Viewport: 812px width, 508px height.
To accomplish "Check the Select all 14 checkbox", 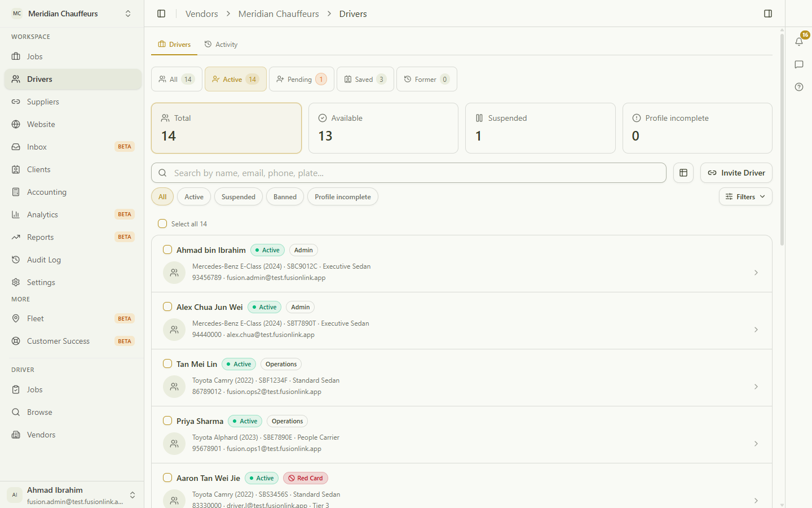I will tap(162, 224).
